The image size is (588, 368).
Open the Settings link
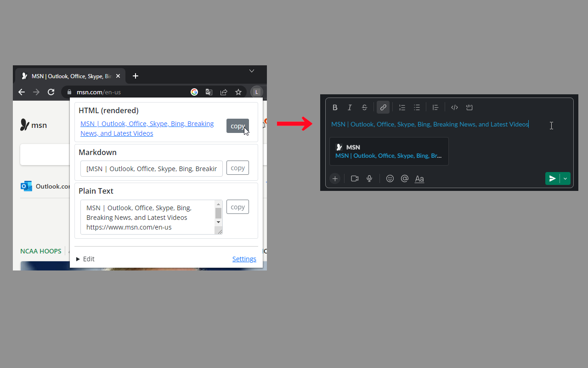244,259
